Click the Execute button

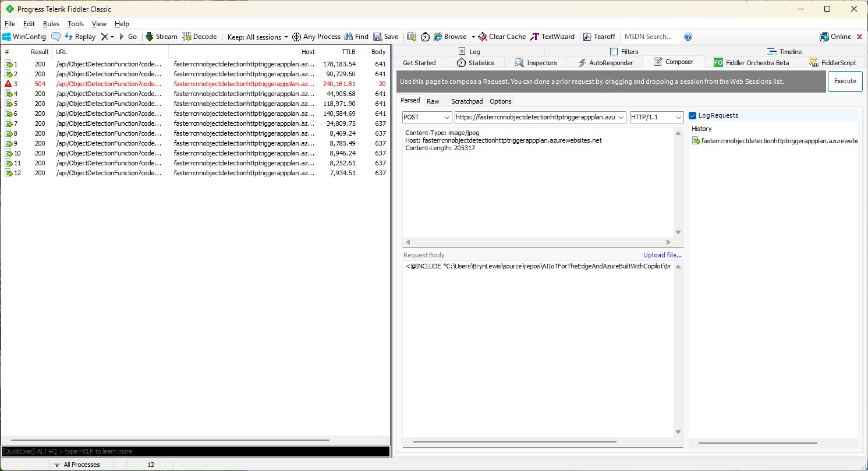pos(845,82)
